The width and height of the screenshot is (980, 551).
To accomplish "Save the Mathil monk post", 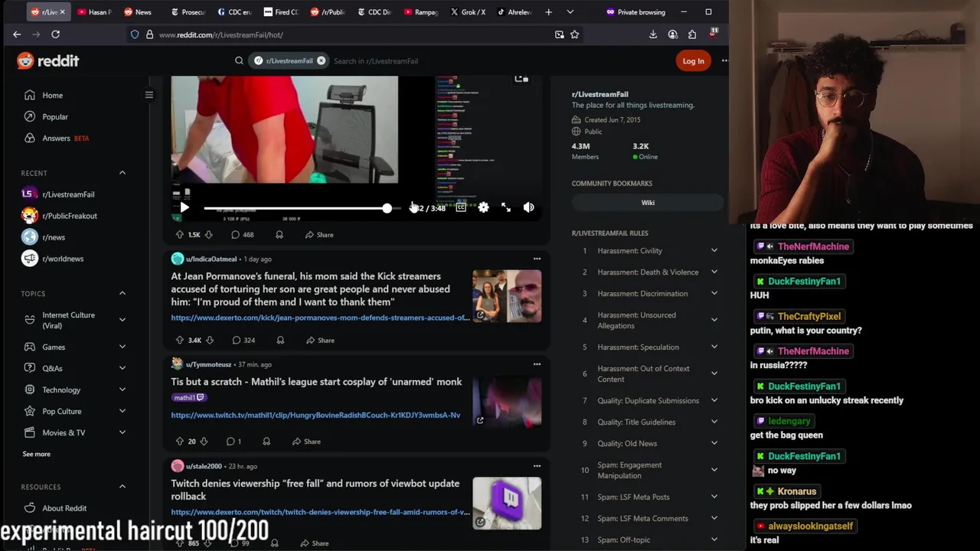I will pos(266,442).
